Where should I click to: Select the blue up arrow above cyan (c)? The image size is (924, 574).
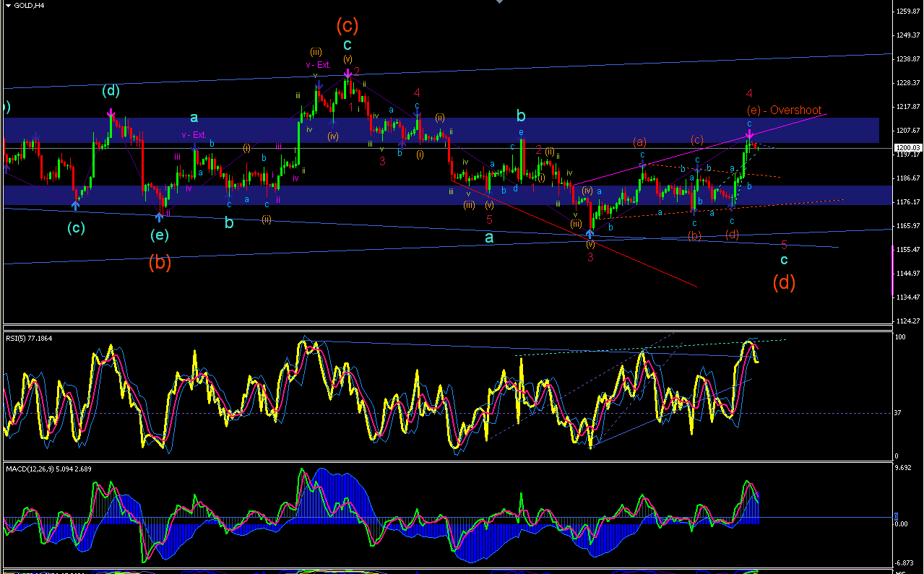tap(75, 206)
